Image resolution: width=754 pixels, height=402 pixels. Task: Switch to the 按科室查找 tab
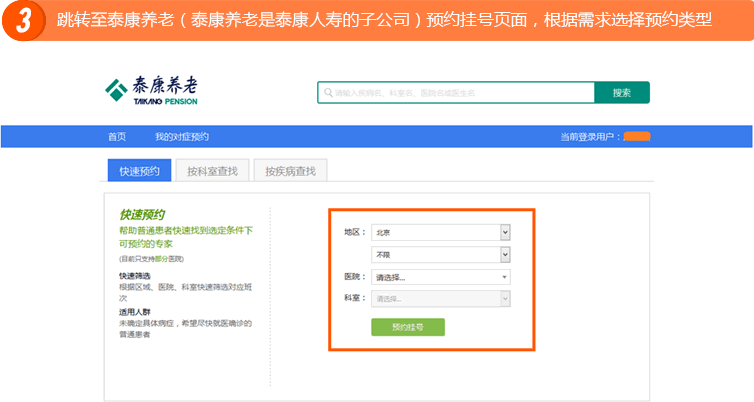pyautogui.click(x=213, y=171)
